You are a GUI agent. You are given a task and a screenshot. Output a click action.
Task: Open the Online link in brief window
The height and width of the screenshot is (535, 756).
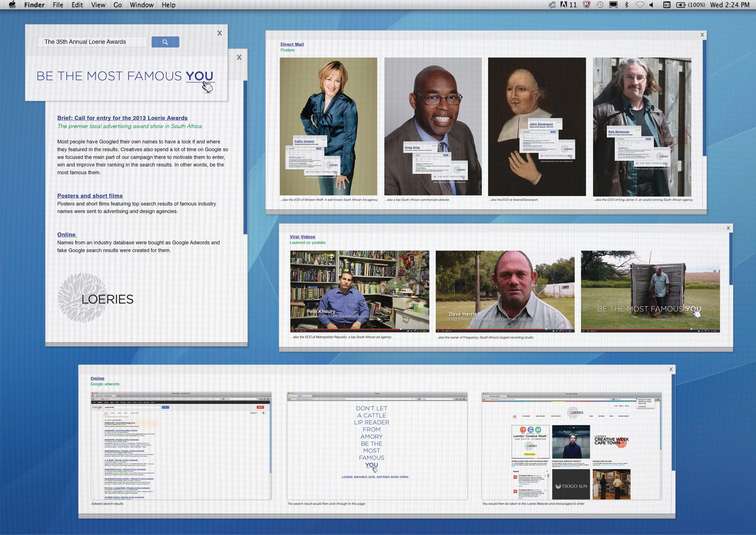[67, 235]
